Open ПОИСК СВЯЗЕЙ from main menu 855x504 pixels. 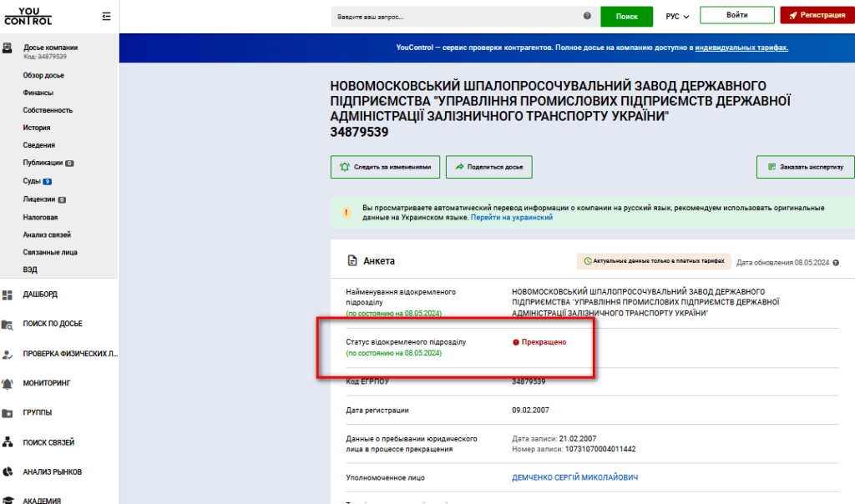coord(48,443)
